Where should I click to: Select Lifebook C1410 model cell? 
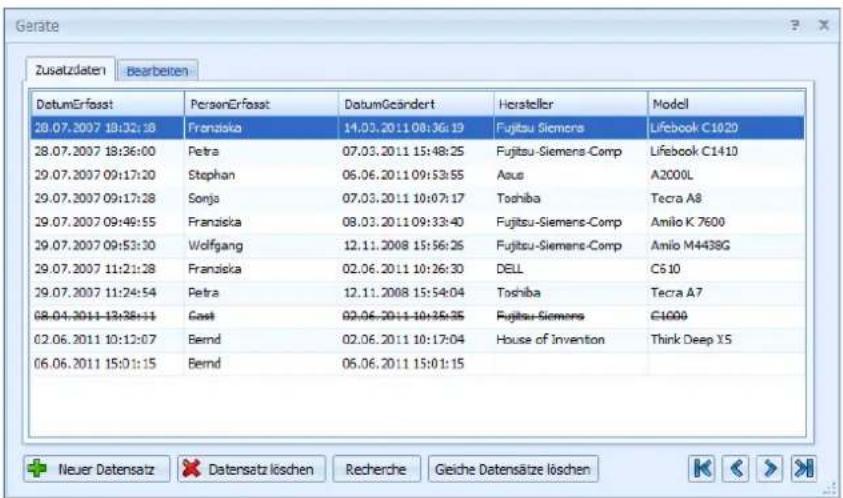point(726,151)
